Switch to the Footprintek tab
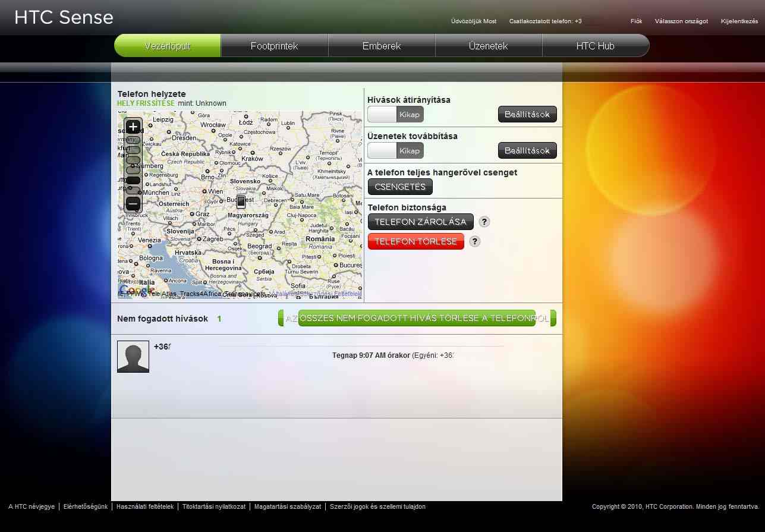 pos(274,46)
